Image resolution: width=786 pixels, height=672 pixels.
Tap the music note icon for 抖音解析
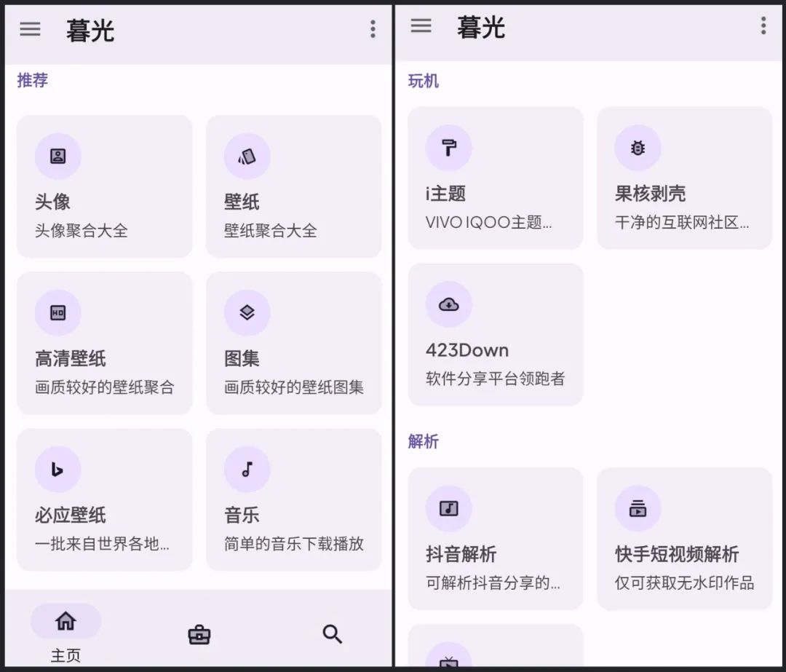coord(448,508)
